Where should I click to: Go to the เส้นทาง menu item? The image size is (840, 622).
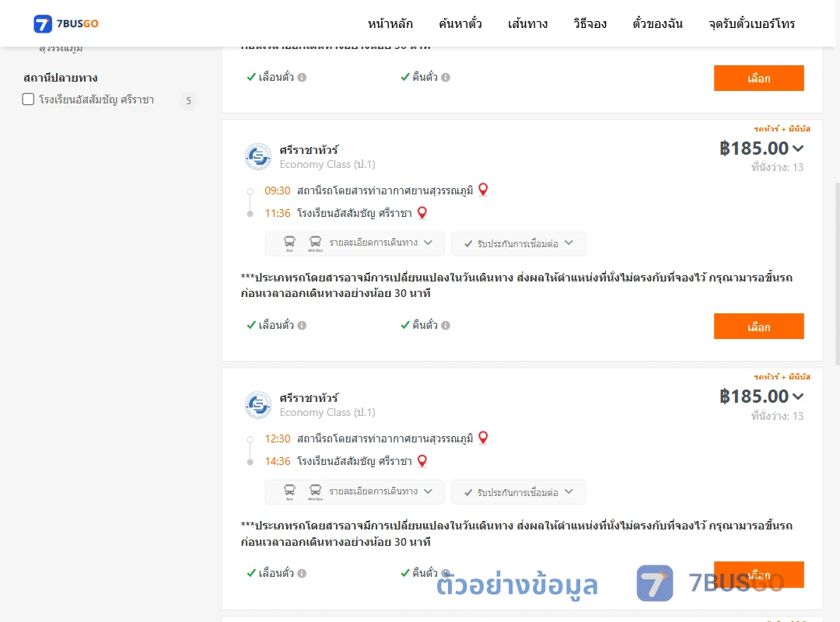527,23
